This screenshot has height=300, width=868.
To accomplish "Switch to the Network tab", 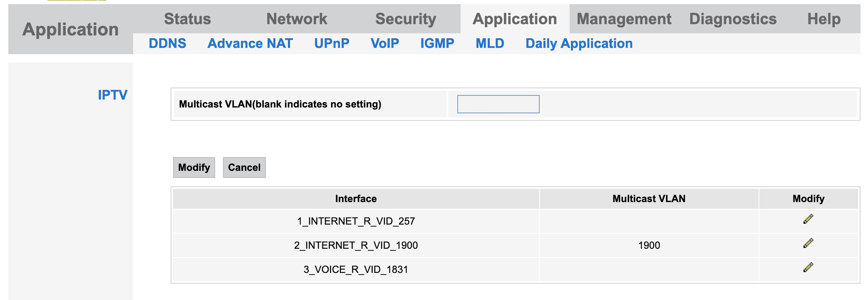I will point(297,19).
